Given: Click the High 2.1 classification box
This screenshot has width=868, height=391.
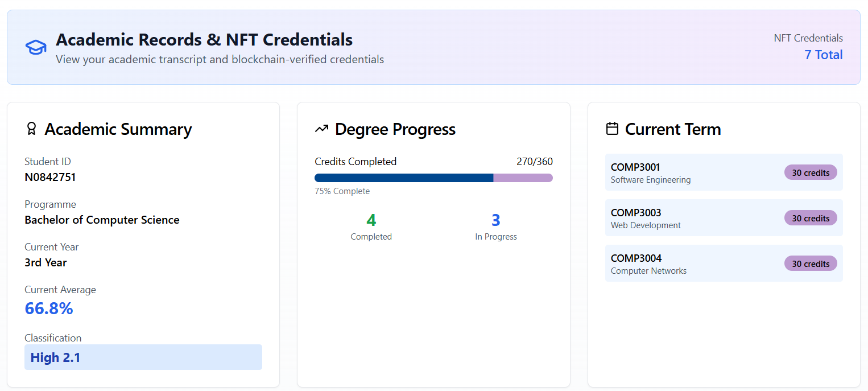Looking at the screenshot, I should pos(143,357).
